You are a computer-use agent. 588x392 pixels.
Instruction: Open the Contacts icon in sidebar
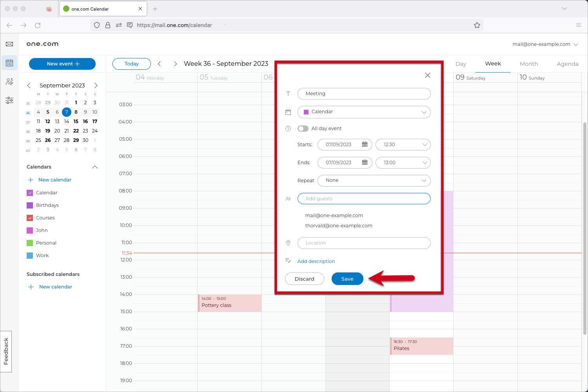pos(9,82)
